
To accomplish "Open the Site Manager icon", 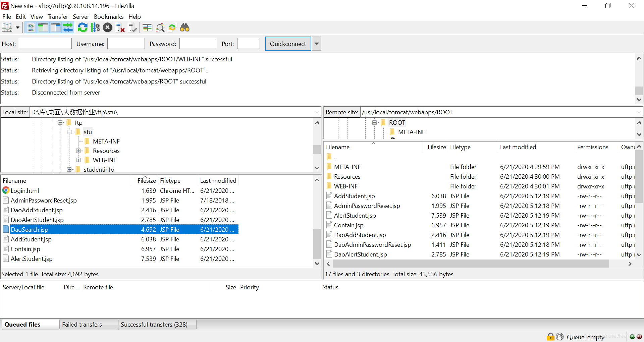I will [7, 27].
